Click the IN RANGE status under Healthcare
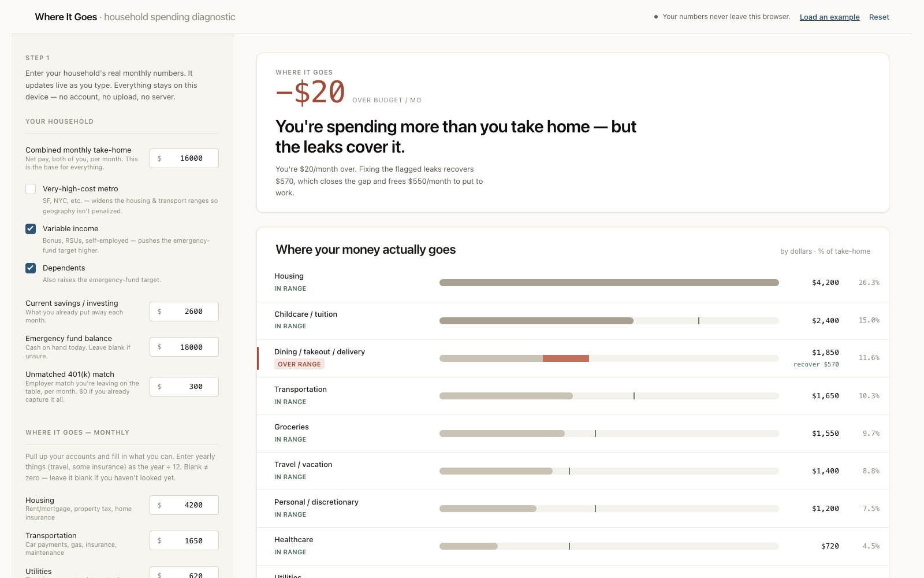Viewport: 924px width, 578px height. coord(290,552)
